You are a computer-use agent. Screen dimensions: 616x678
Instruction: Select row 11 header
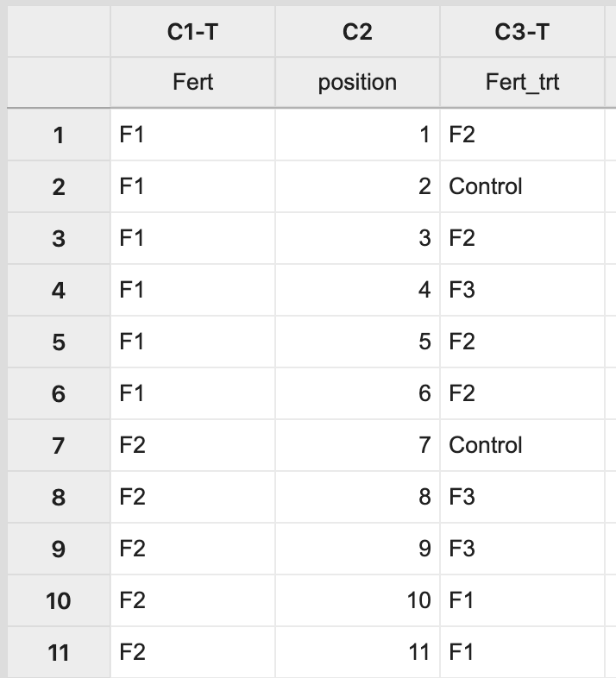pyautogui.click(x=58, y=652)
